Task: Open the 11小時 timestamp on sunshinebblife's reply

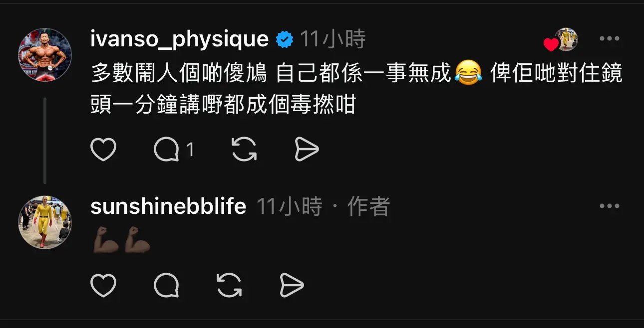Action: [290, 206]
